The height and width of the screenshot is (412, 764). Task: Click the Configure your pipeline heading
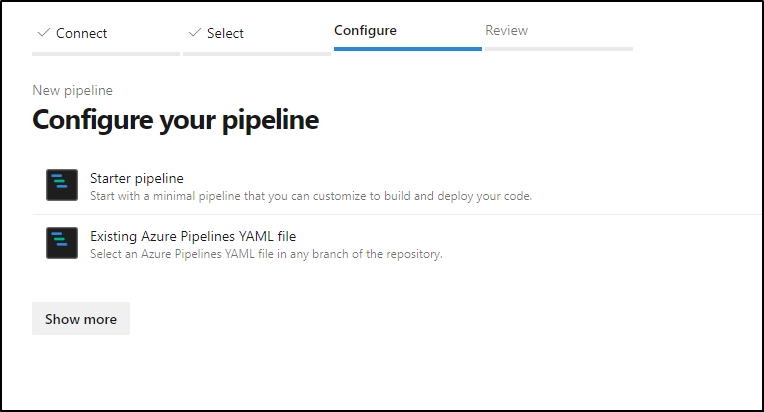pyautogui.click(x=175, y=120)
